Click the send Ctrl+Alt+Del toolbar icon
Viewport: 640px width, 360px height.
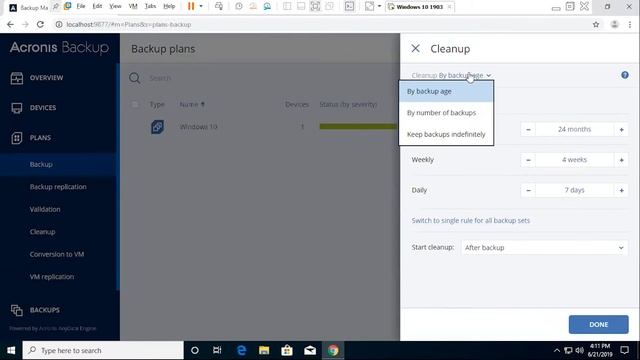219,7
